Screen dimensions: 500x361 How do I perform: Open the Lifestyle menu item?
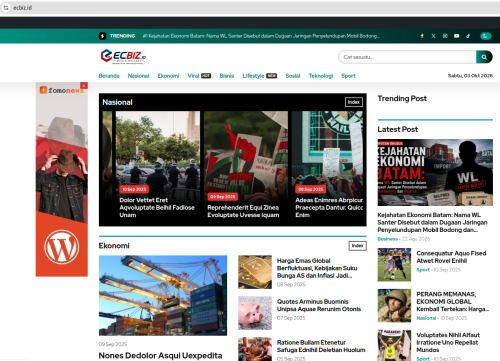point(253,76)
